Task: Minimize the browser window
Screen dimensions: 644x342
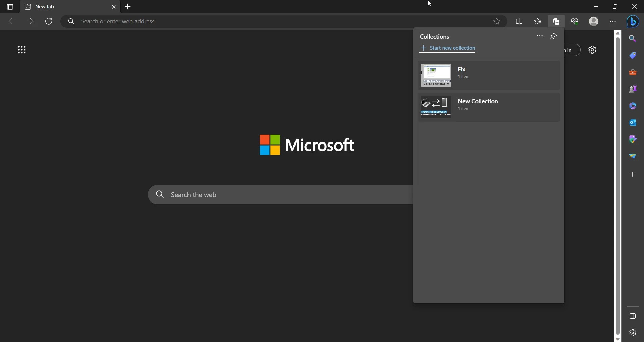Action: (596, 7)
